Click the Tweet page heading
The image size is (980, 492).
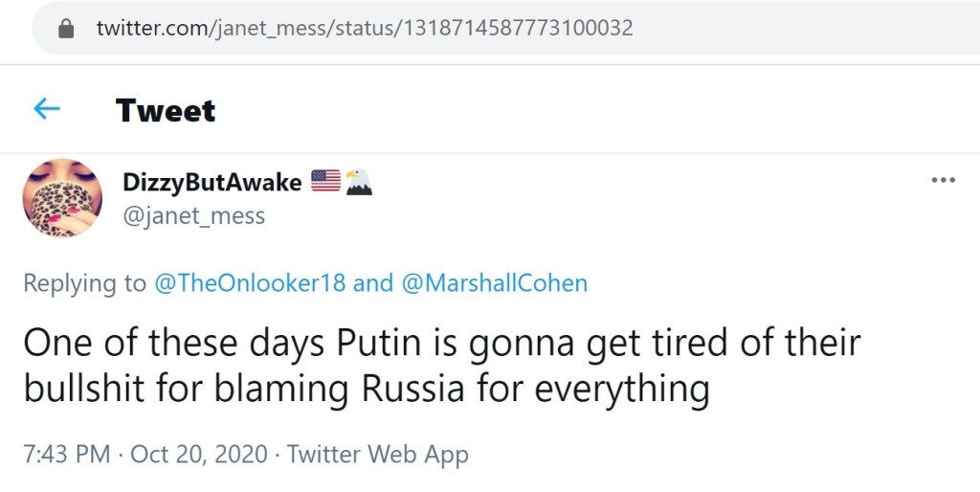click(x=166, y=110)
